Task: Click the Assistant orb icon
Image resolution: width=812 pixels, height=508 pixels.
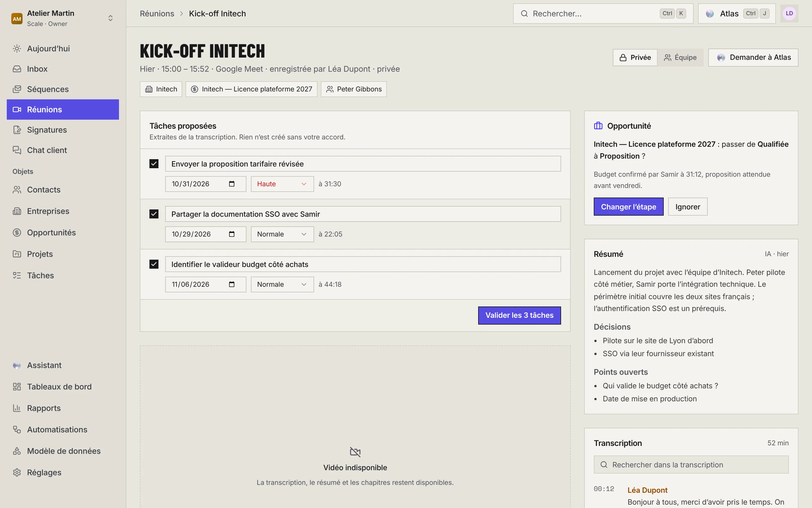Action: [17, 365]
